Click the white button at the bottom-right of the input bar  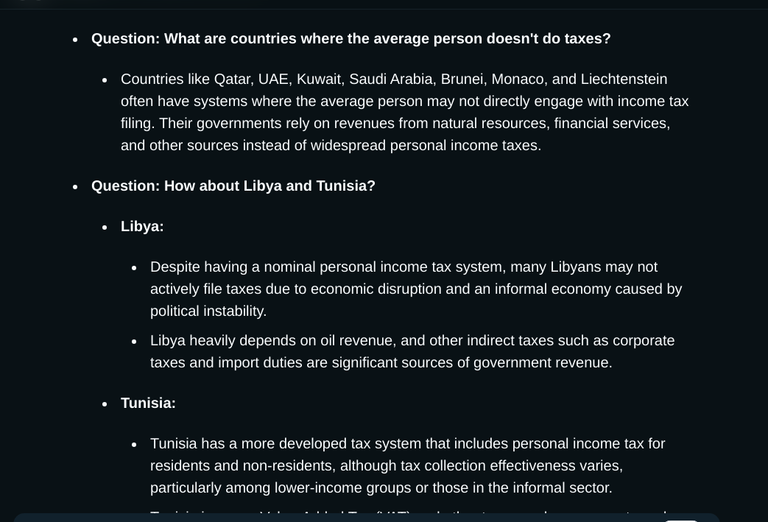click(681, 520)
